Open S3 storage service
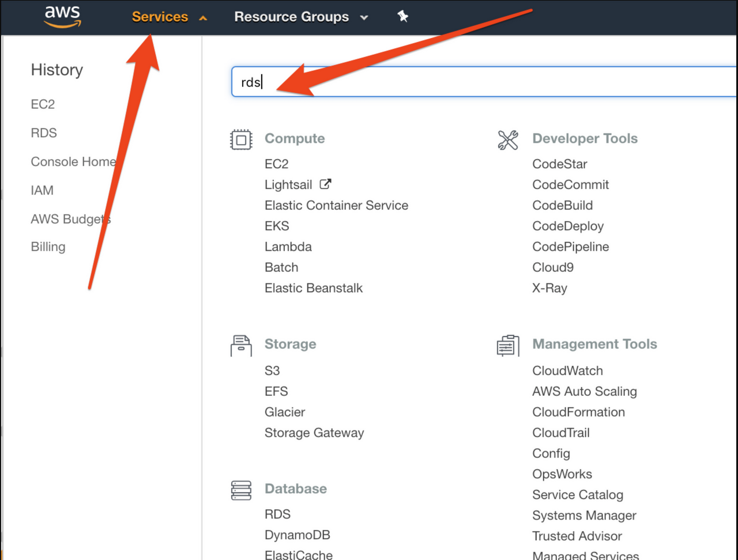The height and width of the screenshot is (560, 738). coord(272,371)
